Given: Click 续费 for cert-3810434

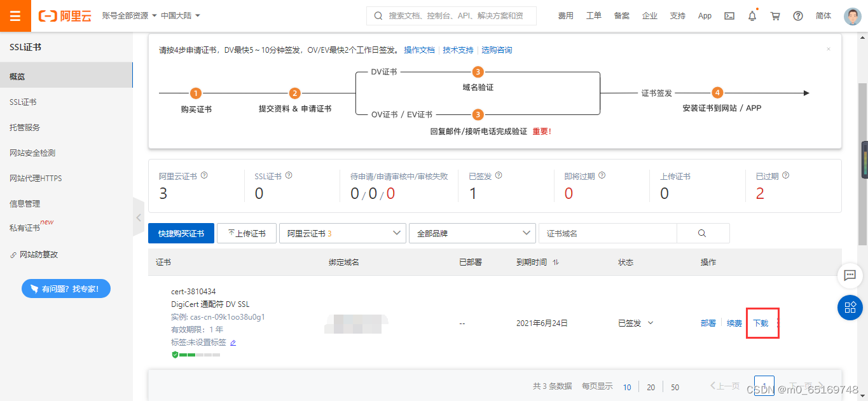Looking at the screenshot, I should pos(734,323).
